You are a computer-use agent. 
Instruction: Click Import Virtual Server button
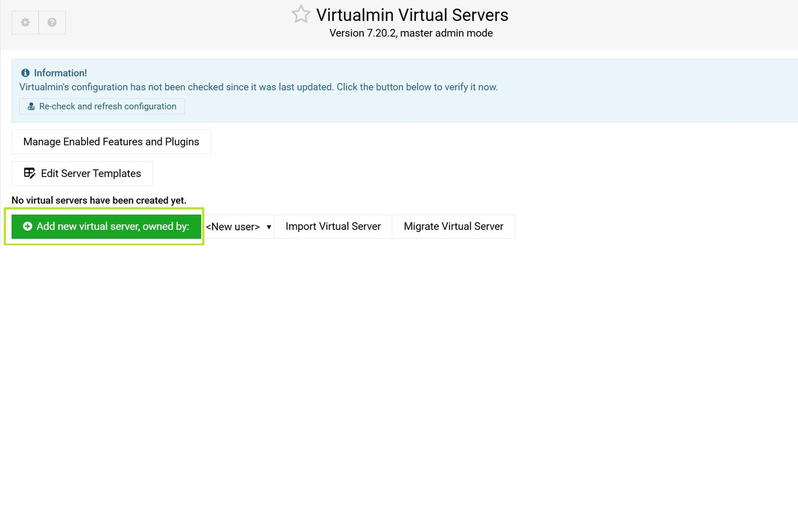[333, 227]
